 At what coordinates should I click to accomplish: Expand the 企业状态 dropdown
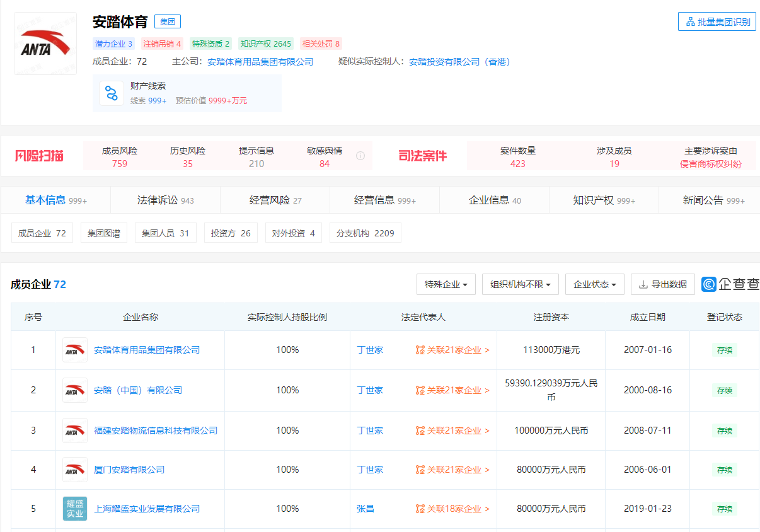click(595, 284)
